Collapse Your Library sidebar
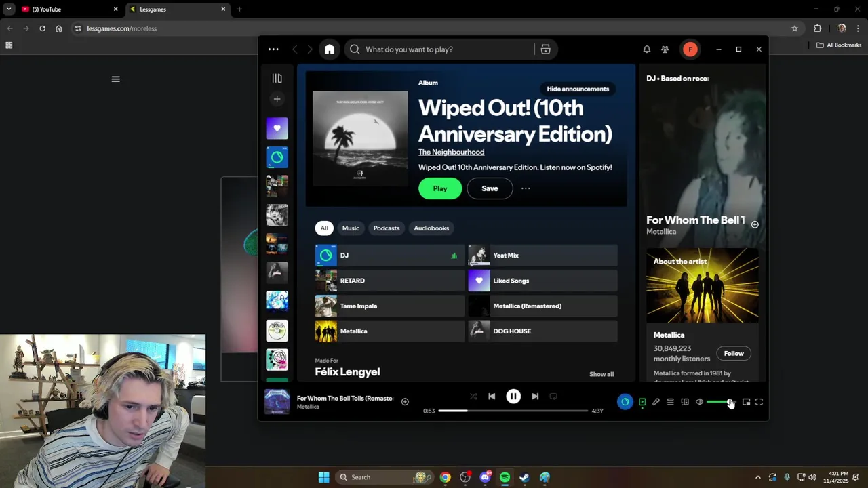The image size is (868, 488). pyautogui.click(x=277, y=79)
